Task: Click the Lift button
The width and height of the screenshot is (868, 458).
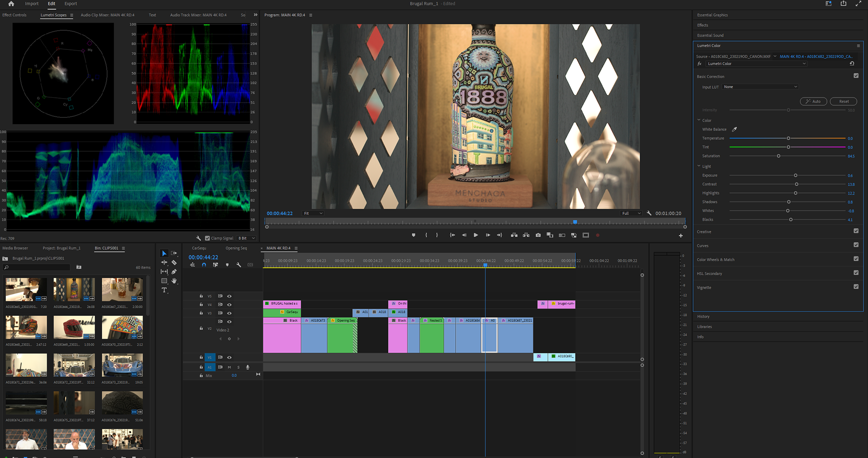Action: pos(514,235)
